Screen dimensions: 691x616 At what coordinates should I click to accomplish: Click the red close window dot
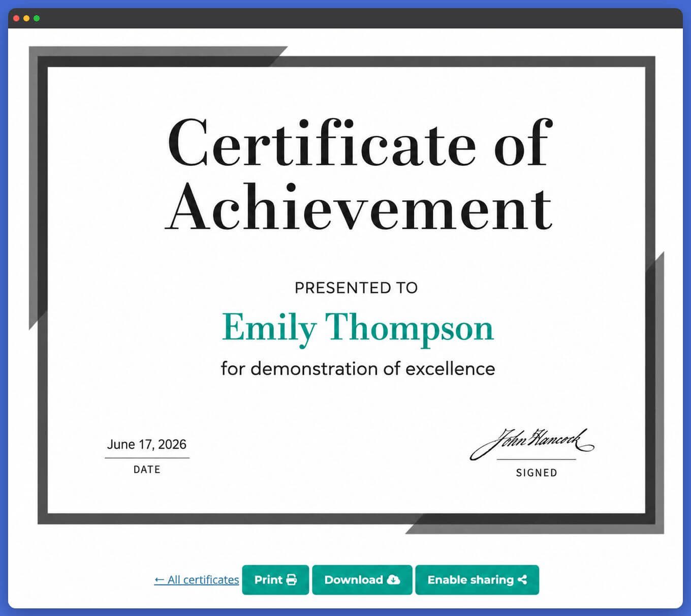16,18
